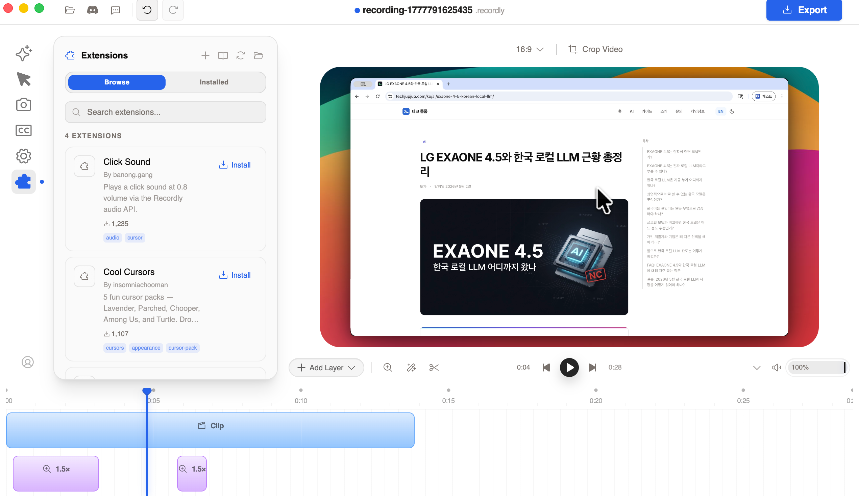This screenshot has width=859, height=504.
Task: Click the appearance tag on Cool Cursors
Action: pyautogui.click(x=146, y=348)
